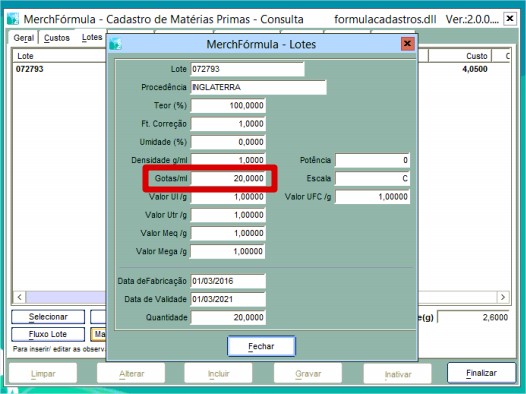Screen dimensions: 526x394
Task: Click the right scroll arrow of the horizontal scrollbar
Action: point(503,297)
